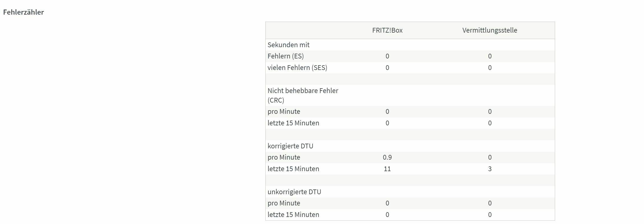
Task: Click letzte 15 Minuten under korrigierte DTU
Action: (x=293, y=169)
